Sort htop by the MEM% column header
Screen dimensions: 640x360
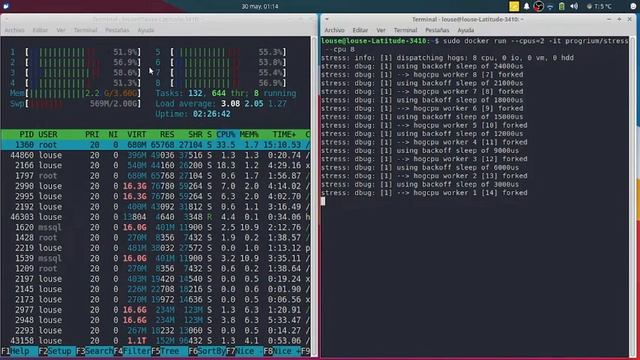(249, 134)
